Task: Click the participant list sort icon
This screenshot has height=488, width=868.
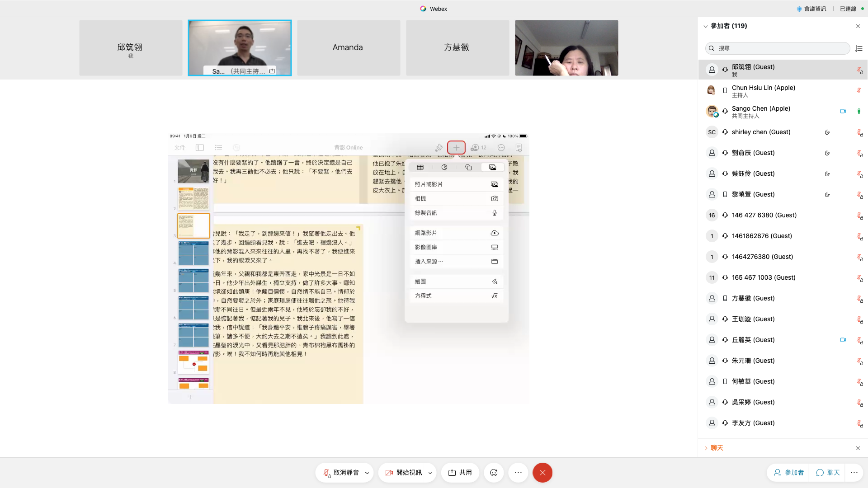Action: tap(859, 48)
